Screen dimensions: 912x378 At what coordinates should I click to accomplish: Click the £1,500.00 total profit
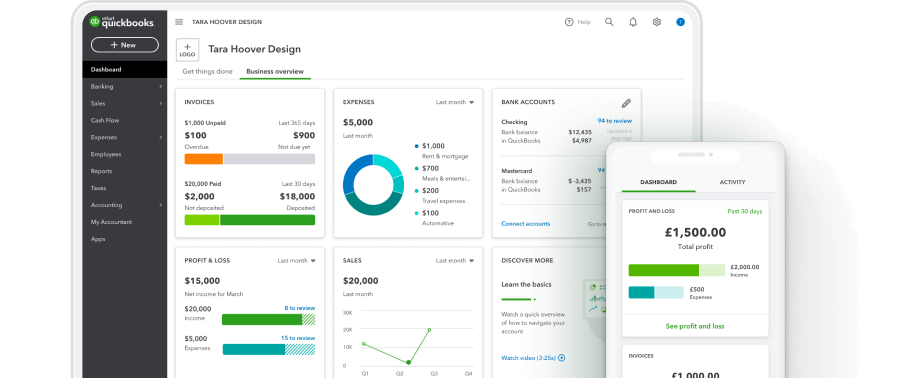[695, 233]
